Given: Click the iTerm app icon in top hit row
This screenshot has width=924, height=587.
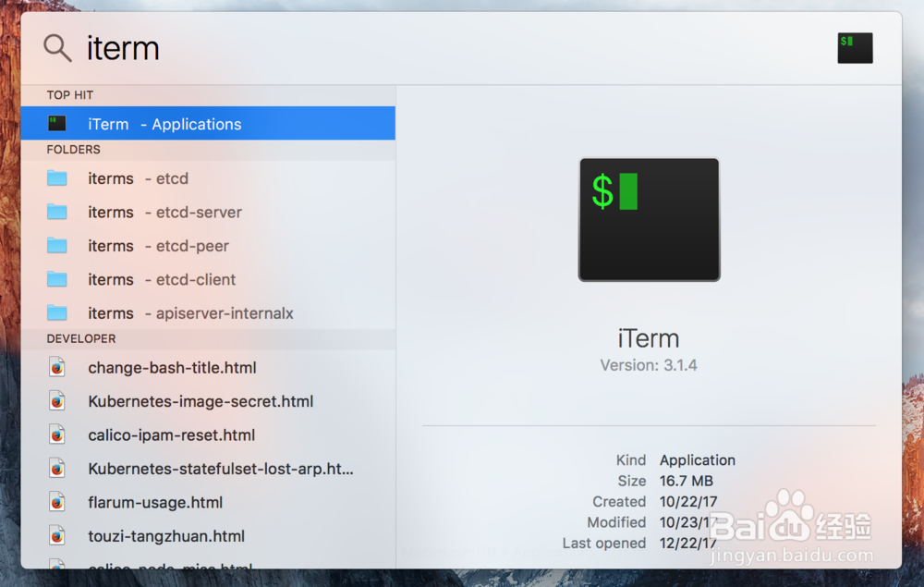Looking at the screenshot, I should tap(57, 123).
